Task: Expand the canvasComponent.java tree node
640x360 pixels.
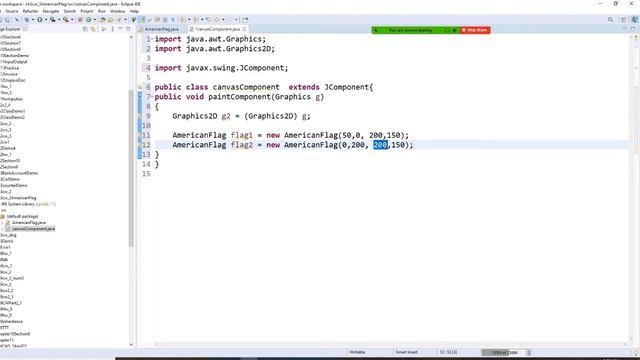Action: point(2,229)
